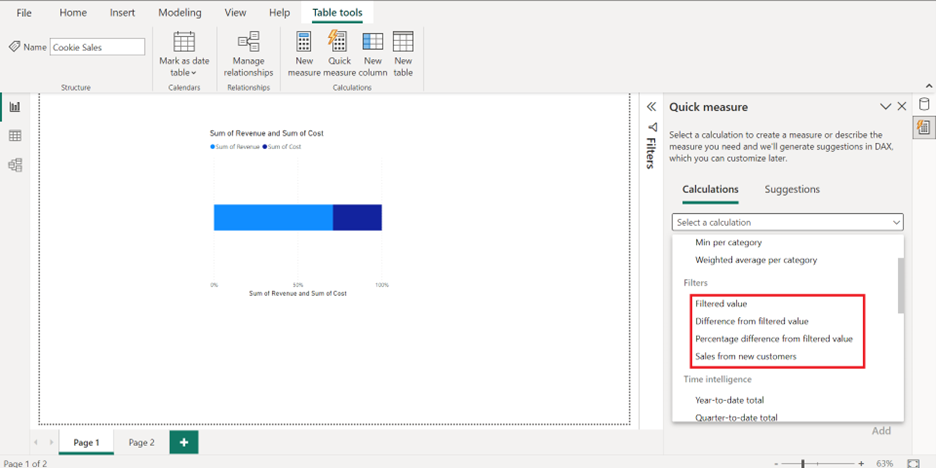Viewport: 936px width, 468px height.
Task: Edit the table Name field Cookie Sales
Action: tap(97, 47)
